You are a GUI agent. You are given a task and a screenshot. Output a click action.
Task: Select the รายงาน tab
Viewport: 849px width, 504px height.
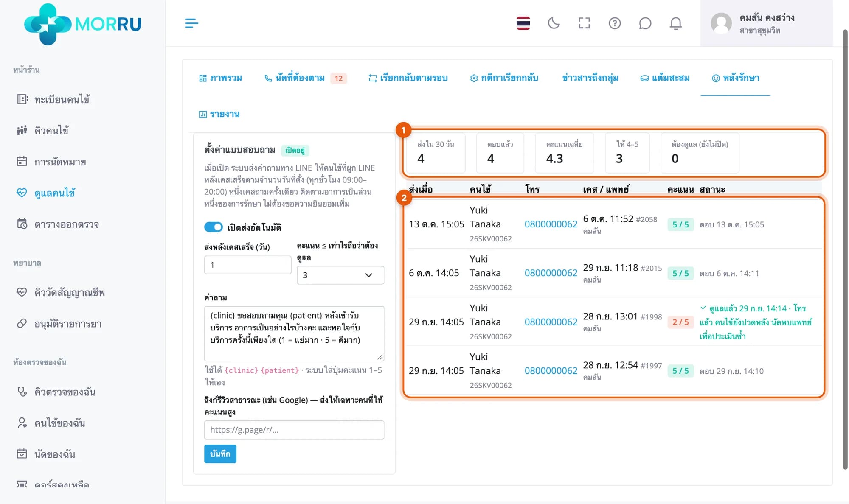pyautogui.click(x=219, y=114)
